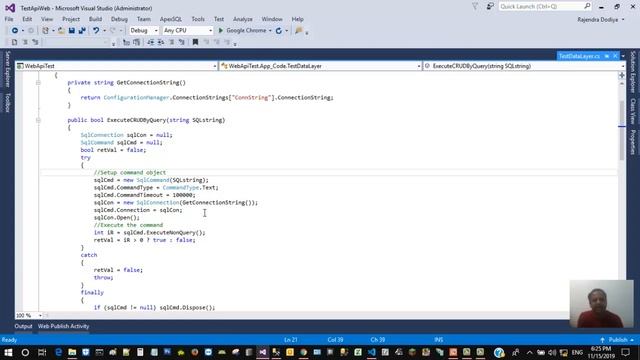Viewport: 640px width, 360px height.
Task: Expand the Google Chrome browser dropdown arrow
Action: tap(270, 31)
